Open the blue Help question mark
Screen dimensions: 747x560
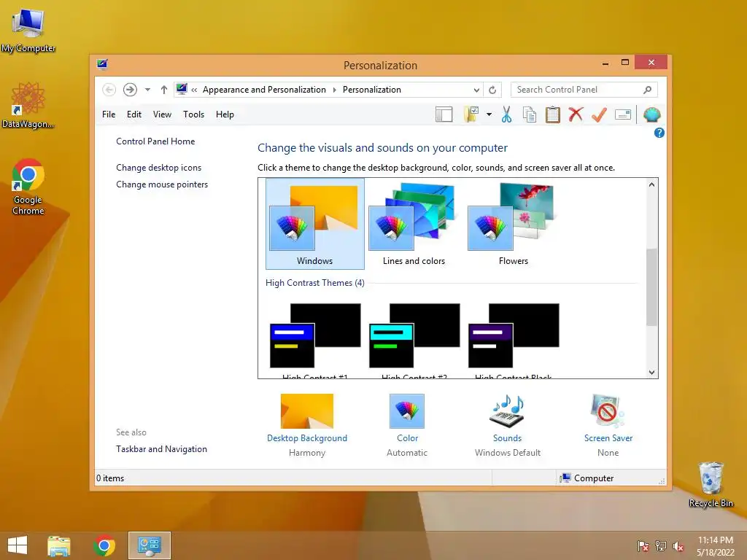click(x=659, y=133)
